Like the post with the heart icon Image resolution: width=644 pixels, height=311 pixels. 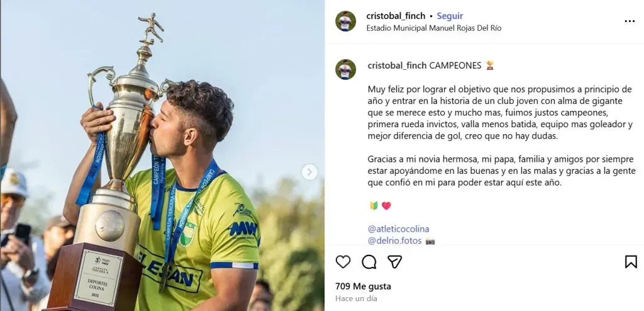click(x=343, y=262)
